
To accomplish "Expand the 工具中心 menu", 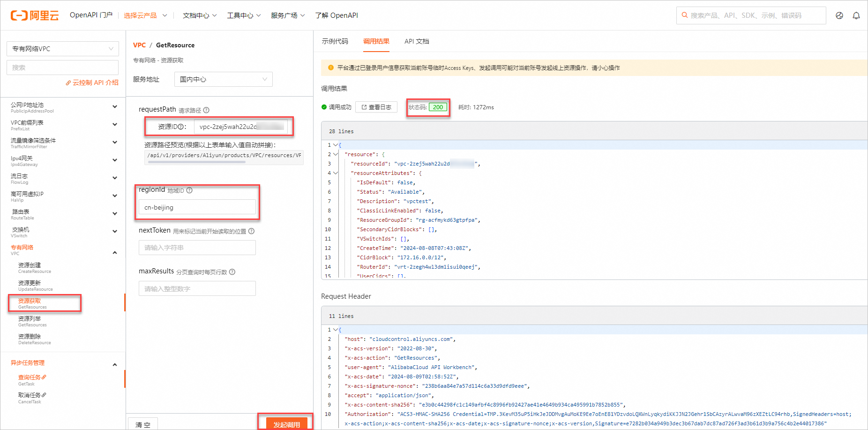I will [244, 15].
